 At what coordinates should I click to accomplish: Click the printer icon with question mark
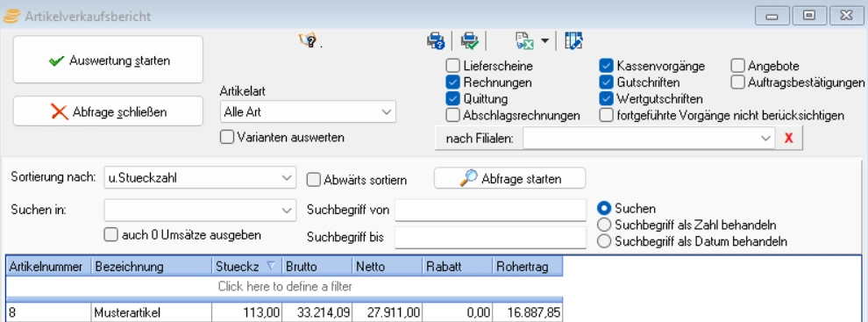[437, 41]
